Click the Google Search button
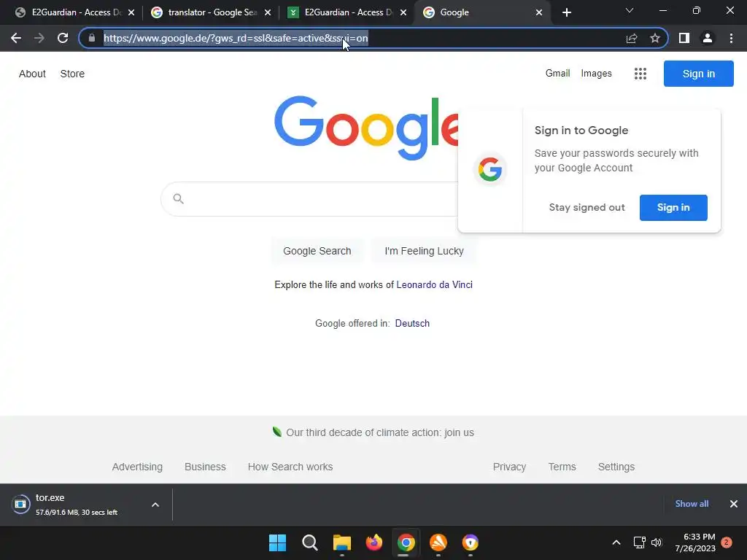This screenshot has width=747, height=560. [x=317, y=251]
